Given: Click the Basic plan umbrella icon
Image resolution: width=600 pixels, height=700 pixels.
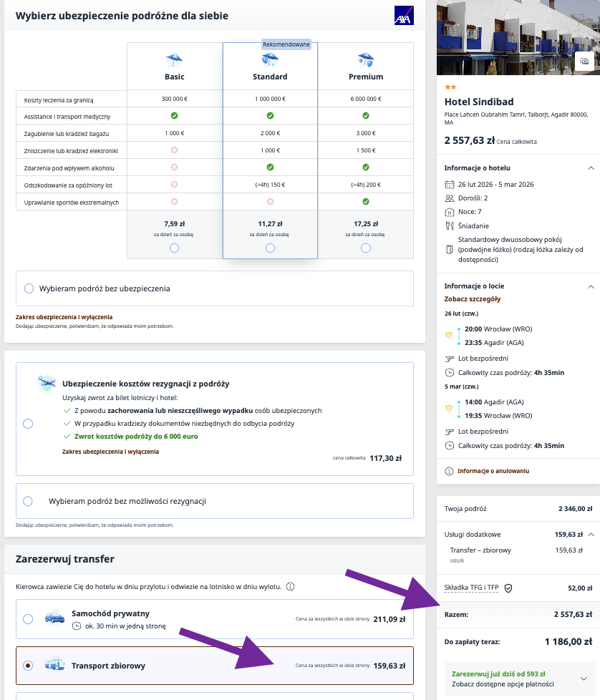Looking at the screenshot, I should (x=174, y=60).
